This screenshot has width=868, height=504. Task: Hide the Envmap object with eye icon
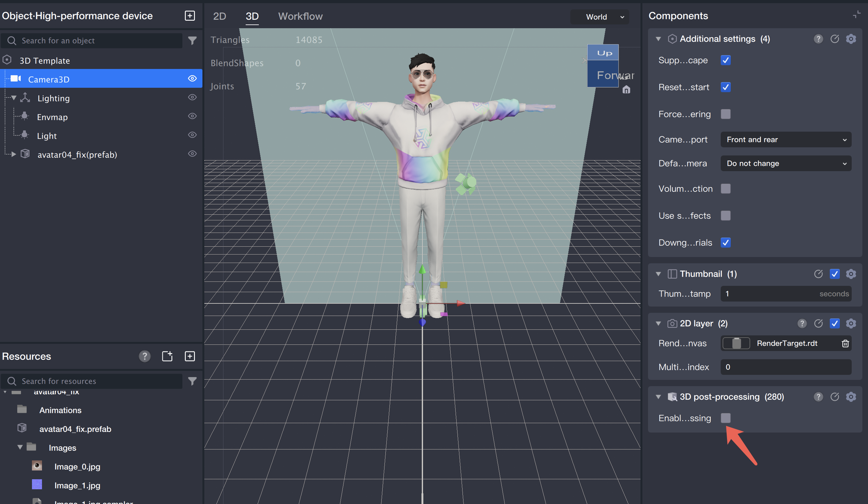click(192, 116)
